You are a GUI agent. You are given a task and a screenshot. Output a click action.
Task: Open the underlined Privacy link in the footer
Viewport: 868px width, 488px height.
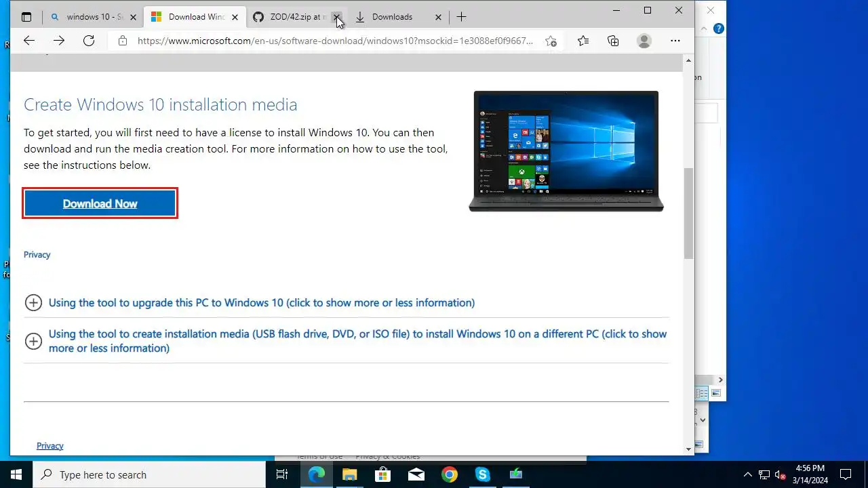click(x=50, y=445)
